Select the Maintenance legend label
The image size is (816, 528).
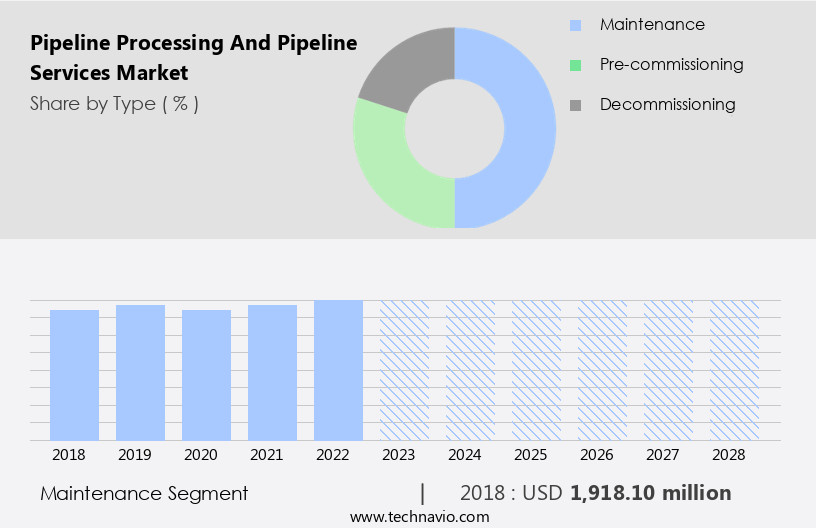(x=652, y=25)
